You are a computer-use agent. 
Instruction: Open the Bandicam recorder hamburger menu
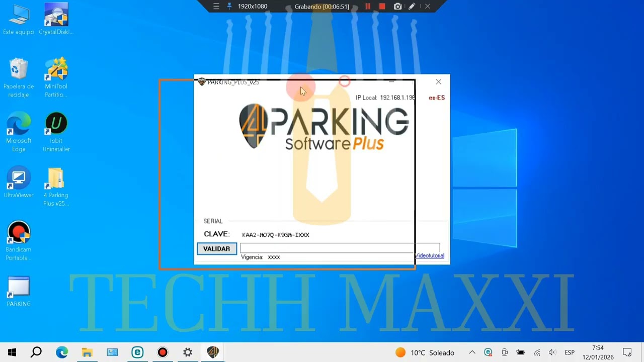[216, 7]
